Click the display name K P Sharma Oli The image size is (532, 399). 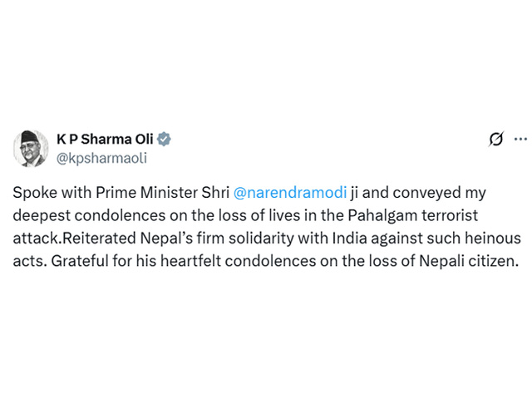105,139
